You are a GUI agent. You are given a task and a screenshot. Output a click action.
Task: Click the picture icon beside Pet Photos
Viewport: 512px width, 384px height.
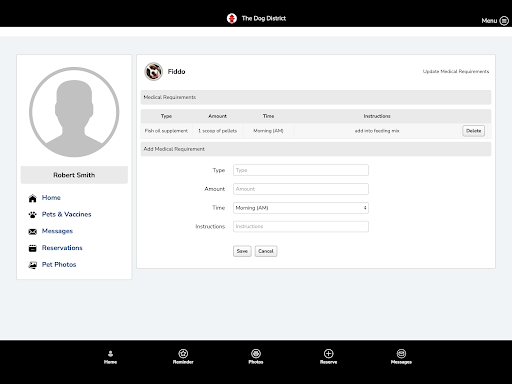32,265
